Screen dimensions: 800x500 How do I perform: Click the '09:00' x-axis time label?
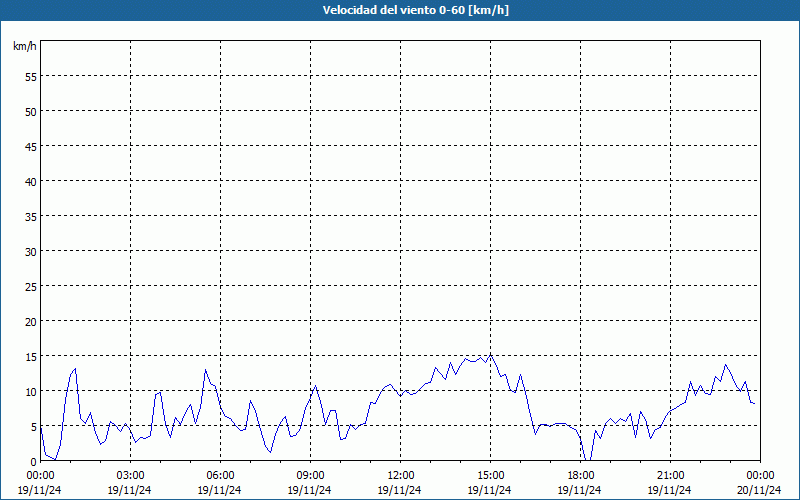click(x=310, y=476)
